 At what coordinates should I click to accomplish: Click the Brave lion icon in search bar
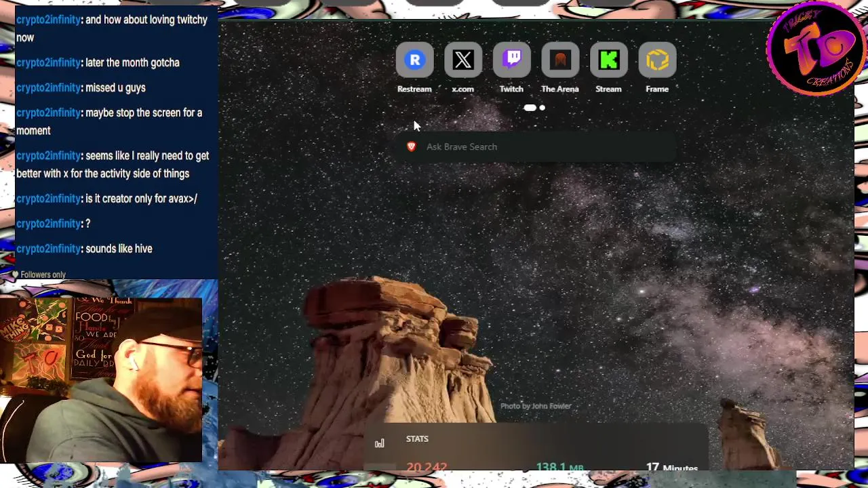(x=411, y=146)
